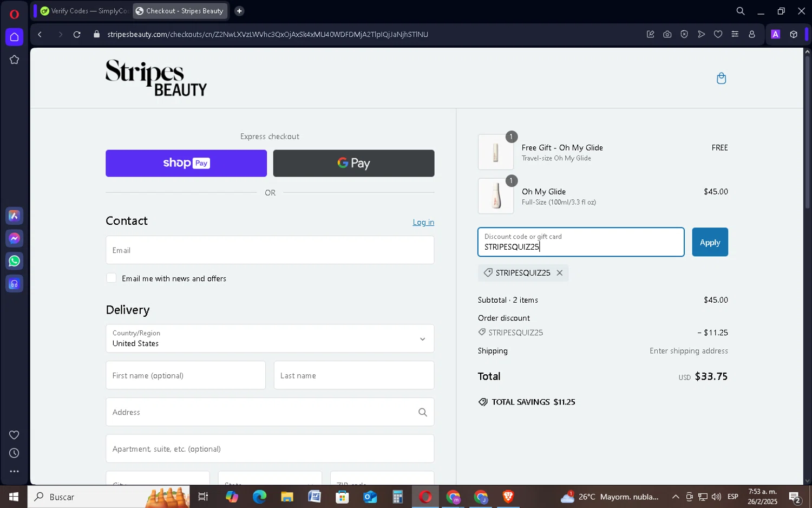Open Brave browser from taskbar
Image resolution: width=812 pixels, height=508 pixels.
508,497
